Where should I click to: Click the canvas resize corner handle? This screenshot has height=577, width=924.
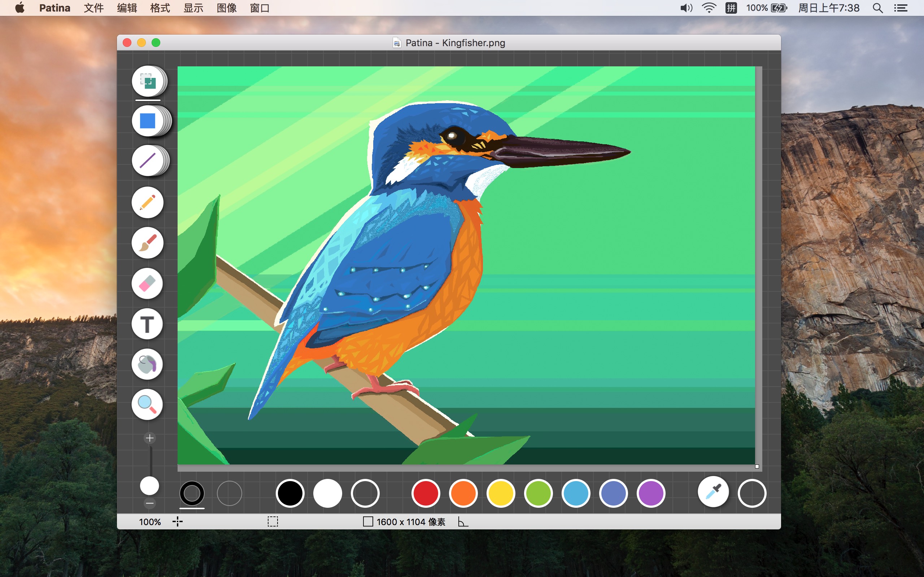coord(757,466)
